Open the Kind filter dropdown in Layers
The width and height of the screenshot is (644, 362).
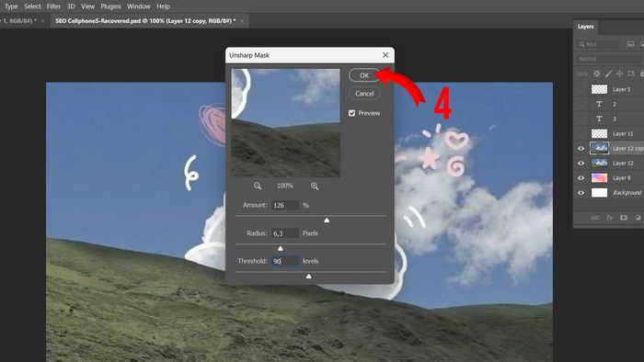[599, 44]
